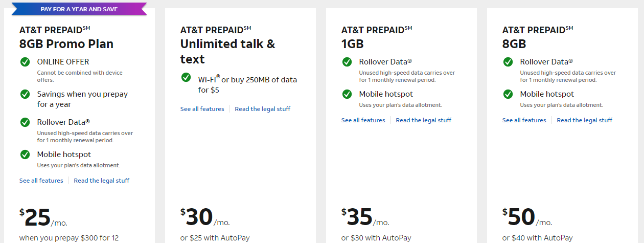The width and height of the screenshot is (644, 243).
Task: Click checkmark beside Rollover Data in Promo Plan
Action: pos(25,122)
